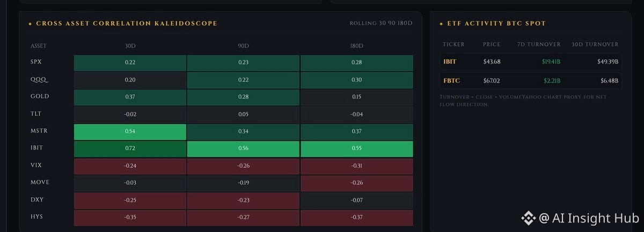Screen dimensions: 644x232
Task: Click SPX 180D value 0.28
Action: (x=357, y=63)
